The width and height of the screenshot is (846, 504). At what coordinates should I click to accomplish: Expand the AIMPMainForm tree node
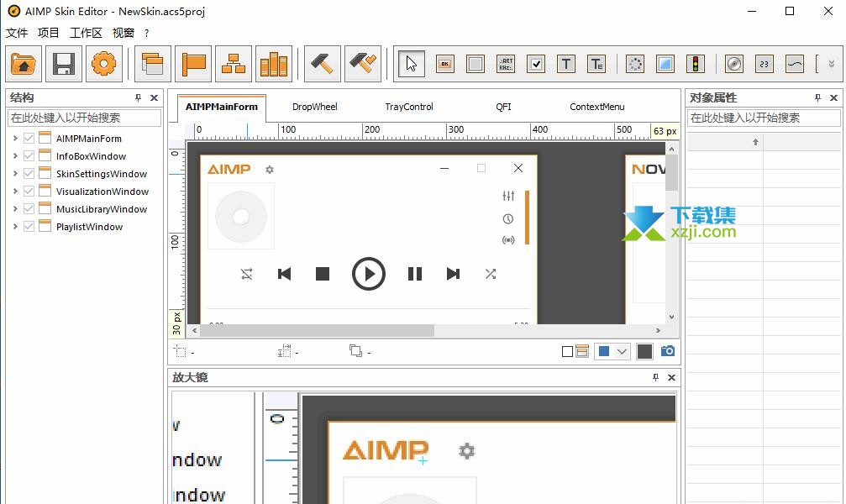tap(15, 138)
